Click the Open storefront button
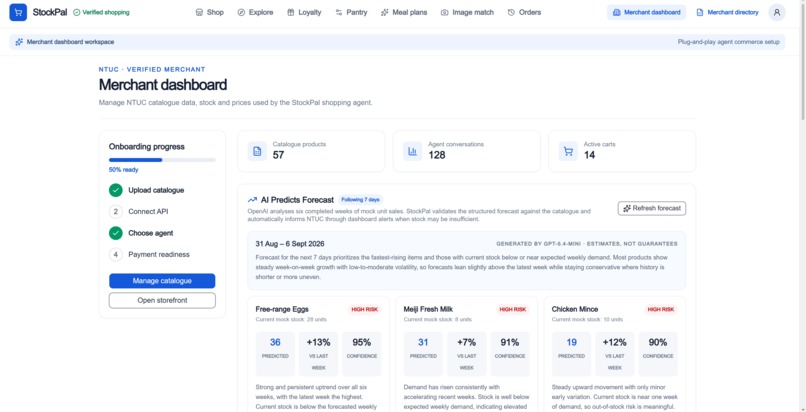Image resolution: width=806 pixels, height=412 pixels. click(x=162, y=301)
